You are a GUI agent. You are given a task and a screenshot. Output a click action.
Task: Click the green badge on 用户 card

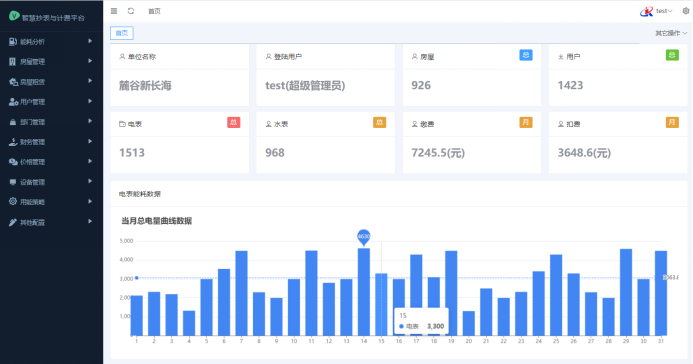click(x=672, y=55)
